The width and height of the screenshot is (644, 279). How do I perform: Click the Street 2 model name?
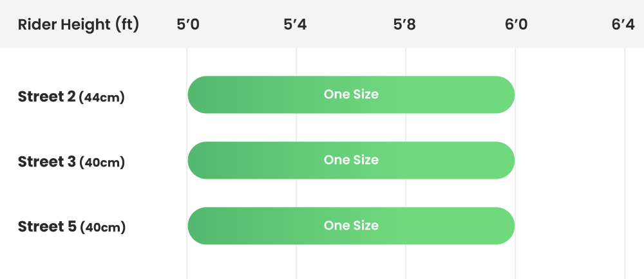point(46,97)
